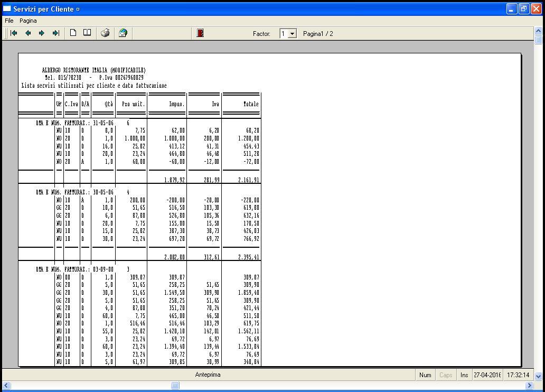Viewport: 545px width, 392px height.
Task: Click the total value 1.562,11
Action: [x=249, y=331]
